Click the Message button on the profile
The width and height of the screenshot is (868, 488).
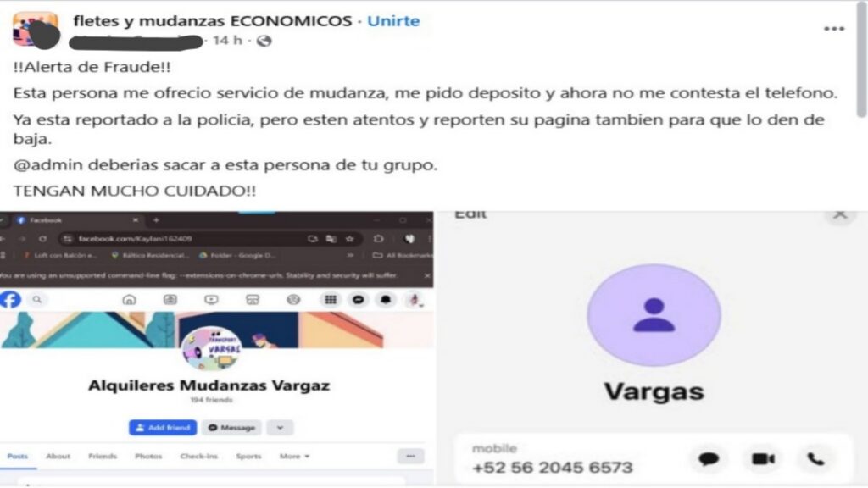tap(231, 428)
